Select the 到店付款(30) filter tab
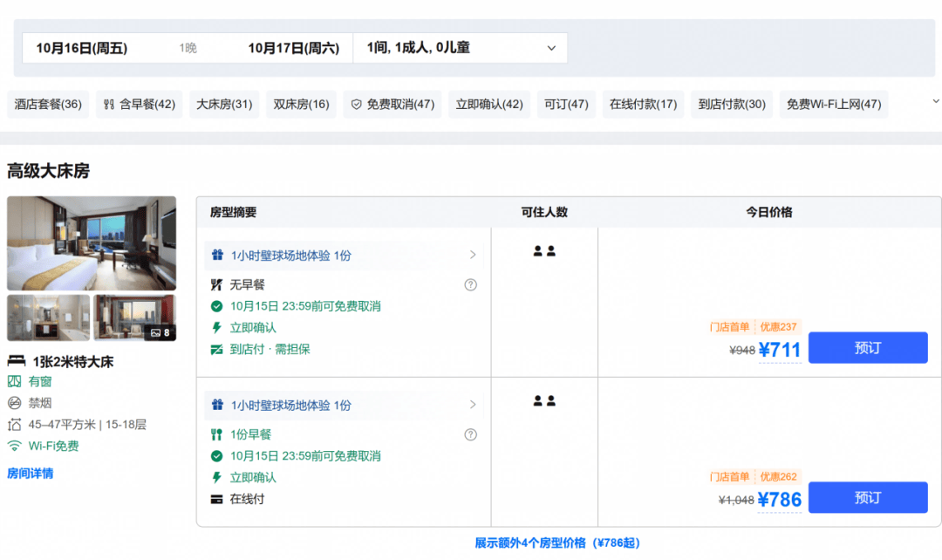The width and height of the screenshot is (942, 560). (732, 105)
